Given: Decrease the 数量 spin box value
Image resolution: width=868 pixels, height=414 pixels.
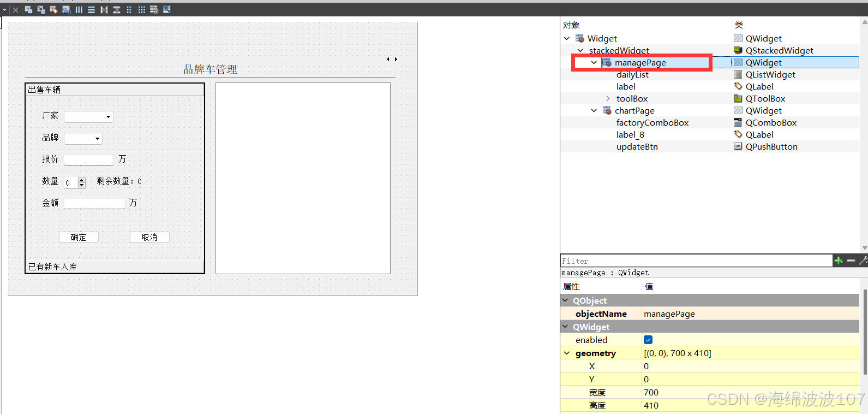Looking at the screenshot, I should pyautogui.click(x=82, y=185).
